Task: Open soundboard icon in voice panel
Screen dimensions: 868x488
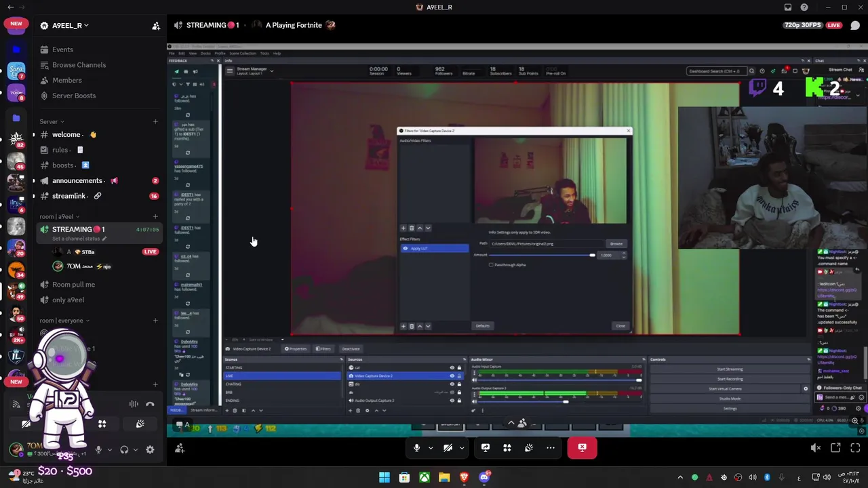Action: coord(140,424)
